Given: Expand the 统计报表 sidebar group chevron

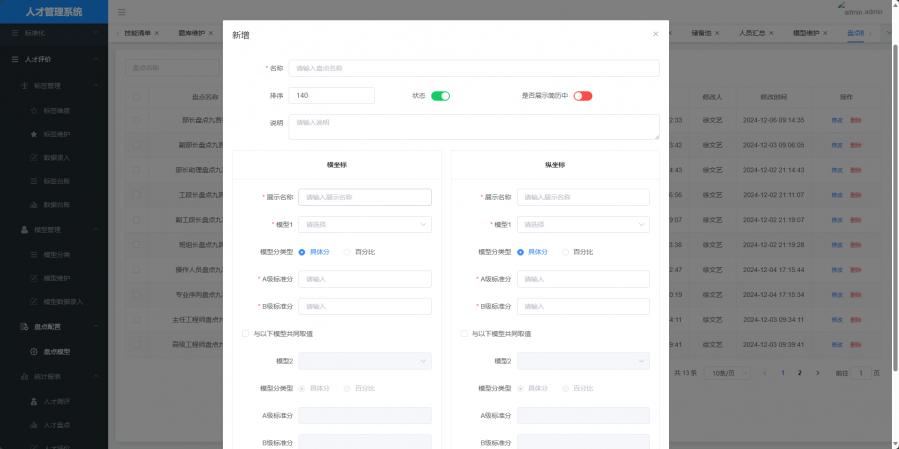Looking at the screenshot, I should [x=96, y=377].
